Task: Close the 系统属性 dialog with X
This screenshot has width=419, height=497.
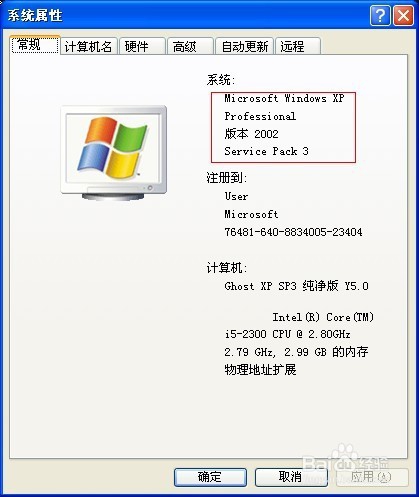Action: 403,15
